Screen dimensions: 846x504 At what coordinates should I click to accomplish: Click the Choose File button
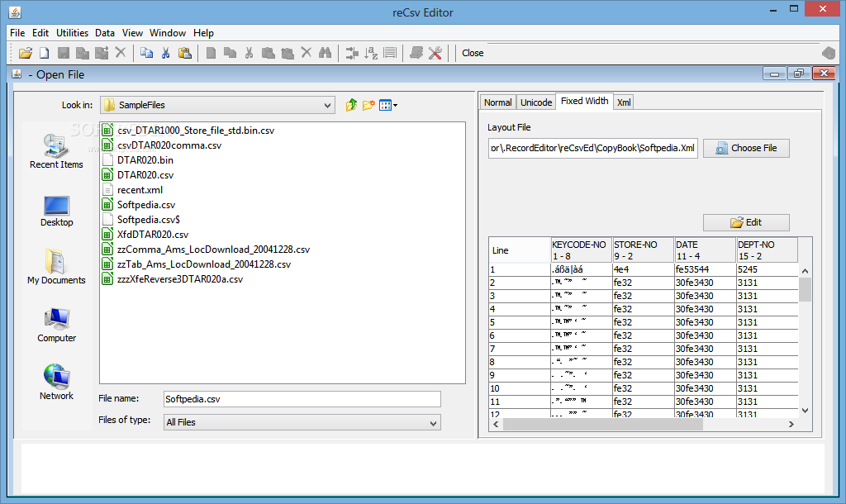pos(746,148)
